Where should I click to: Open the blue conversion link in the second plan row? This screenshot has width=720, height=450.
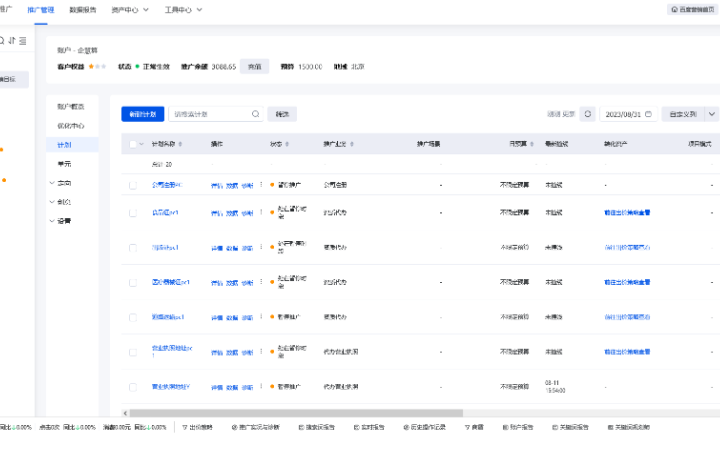click(627, 212)
